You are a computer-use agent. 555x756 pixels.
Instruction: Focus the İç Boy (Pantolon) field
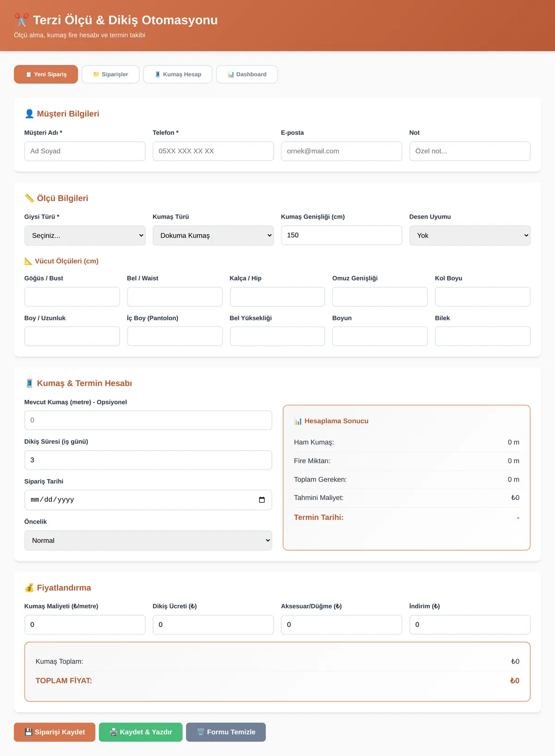pyautogui.click(x=175, y=336)
